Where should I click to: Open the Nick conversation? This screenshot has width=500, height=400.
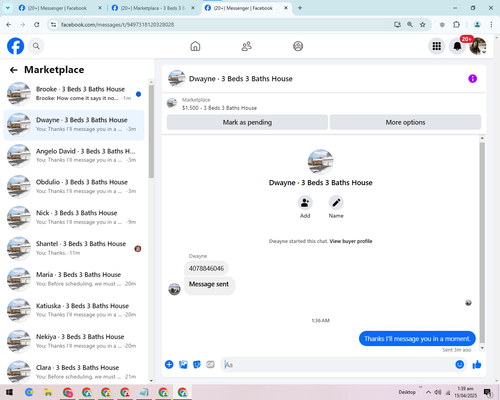click(74, 217)
